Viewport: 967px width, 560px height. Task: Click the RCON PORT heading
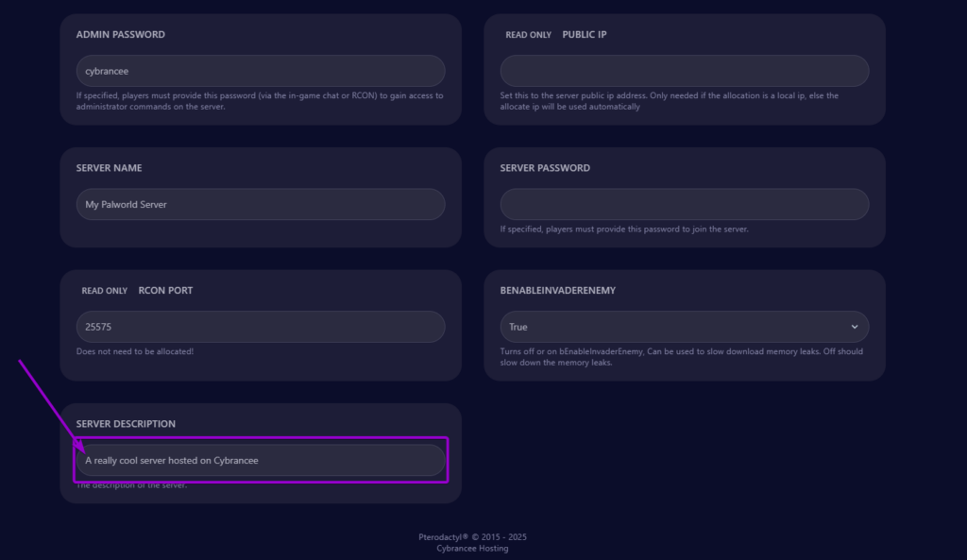pos(165,291)
